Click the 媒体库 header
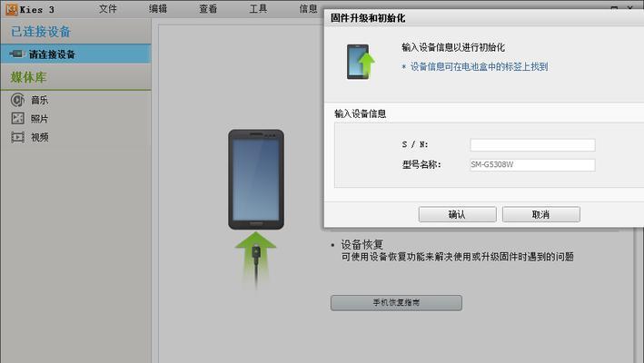Screen dimensions: 644x363 pyautogui.click(x=29, y=77)
